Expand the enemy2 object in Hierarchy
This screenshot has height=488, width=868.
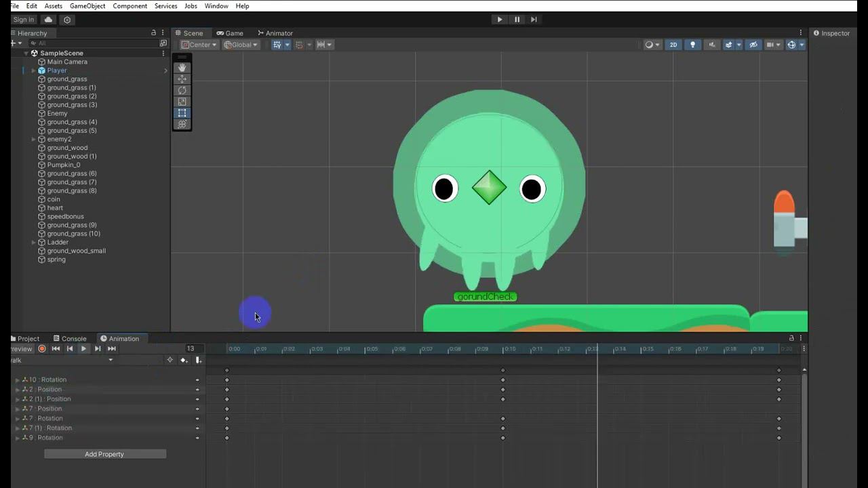click(x=34, y=139)
